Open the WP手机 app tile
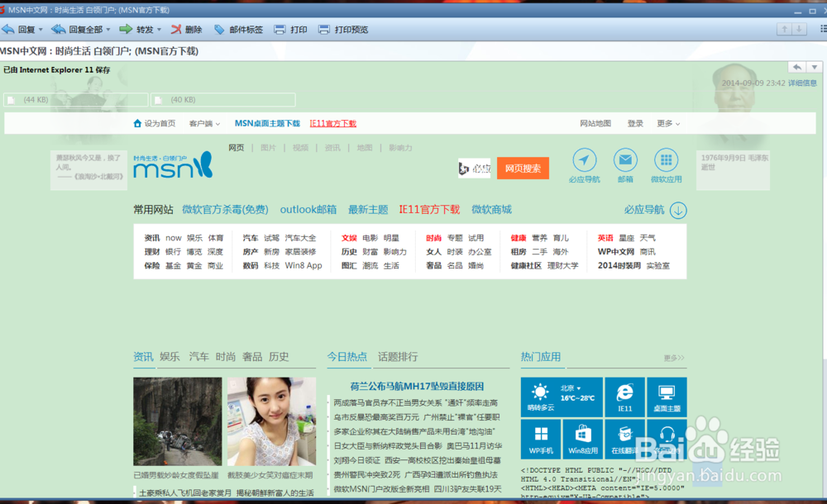Viewport: 827px width, 504px height. point(541,439)
